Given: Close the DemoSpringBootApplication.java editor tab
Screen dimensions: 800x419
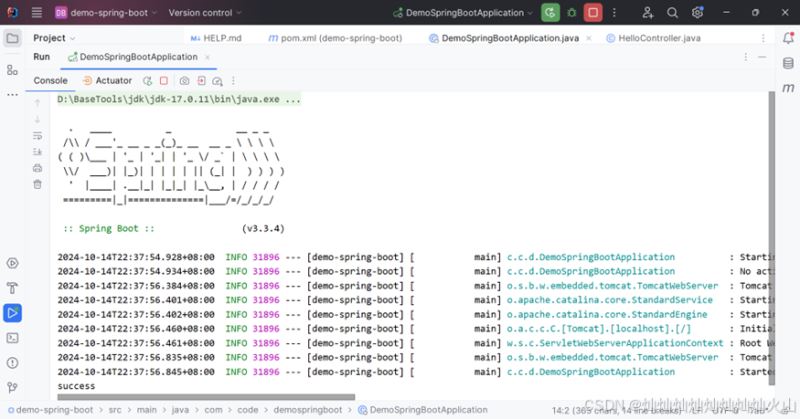Looking at the screenshot, I should [589, 38].
